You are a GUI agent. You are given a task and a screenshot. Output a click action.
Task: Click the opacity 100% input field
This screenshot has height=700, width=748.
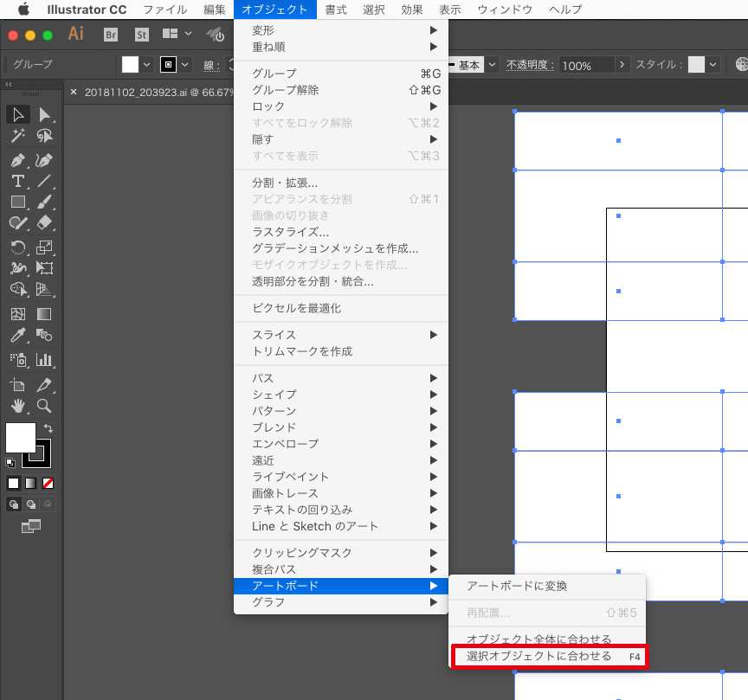click(586, 65)
